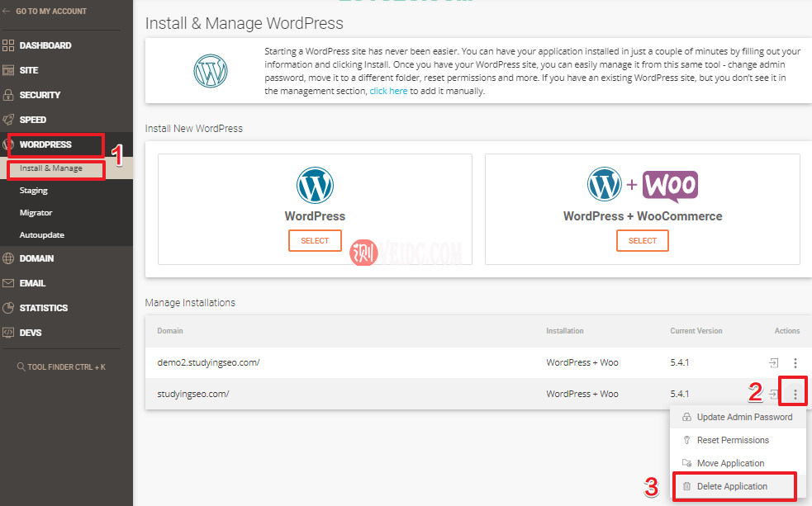Open Install & Manage submenu item
812x506 pixels.
click(x=50, y=168)
